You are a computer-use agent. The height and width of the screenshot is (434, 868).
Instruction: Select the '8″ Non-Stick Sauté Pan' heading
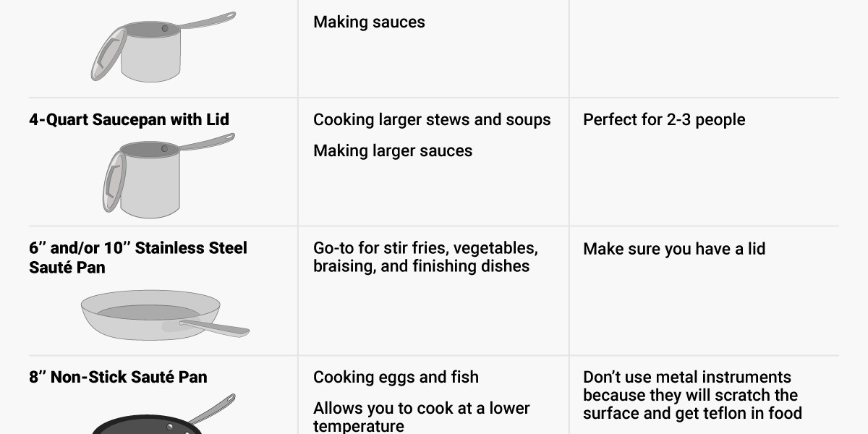(118, 377)
